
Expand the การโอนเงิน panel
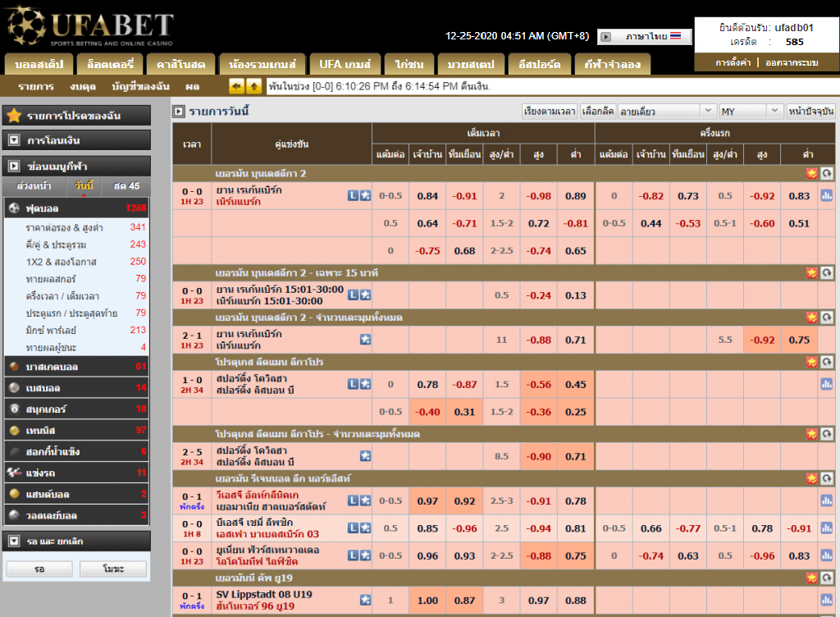click(x=76, y=140)
